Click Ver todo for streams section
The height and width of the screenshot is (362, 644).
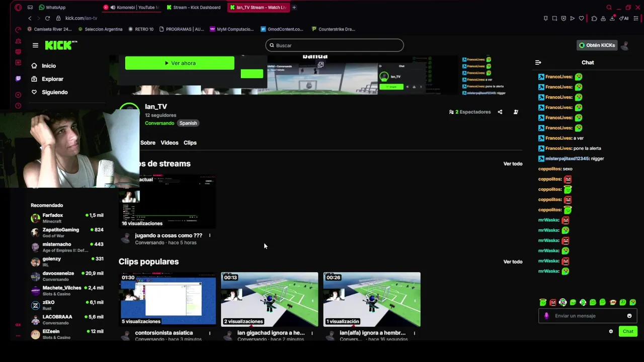pos(513,164)
